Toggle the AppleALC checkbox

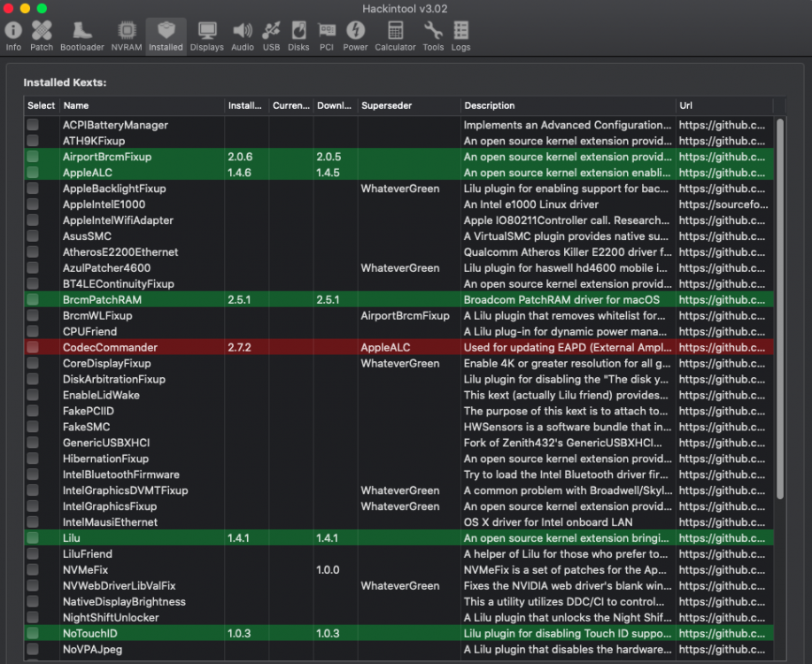click(x=33, y=173)
